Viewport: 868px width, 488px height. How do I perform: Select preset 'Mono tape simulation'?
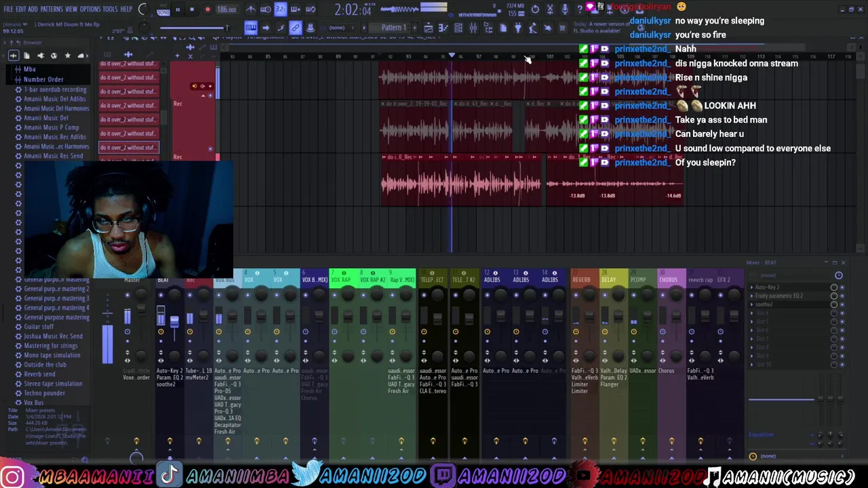[52, 355]
